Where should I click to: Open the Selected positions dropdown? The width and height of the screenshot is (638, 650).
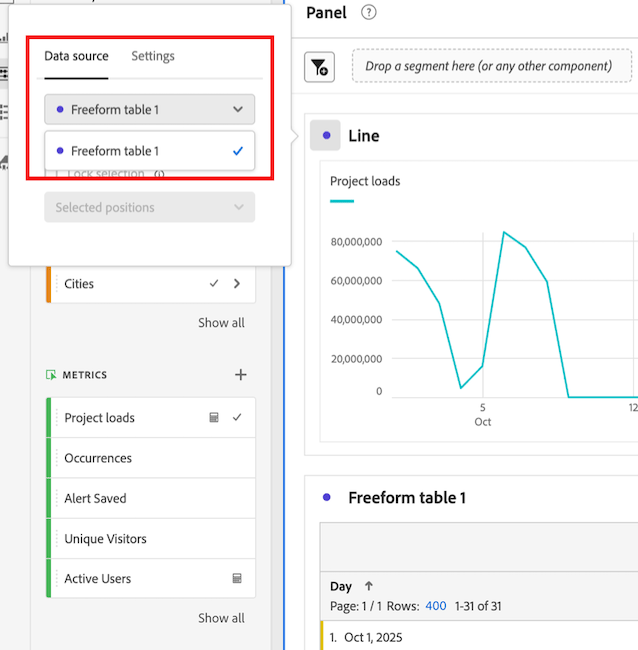pyautogui.click(x=150, y=207)
